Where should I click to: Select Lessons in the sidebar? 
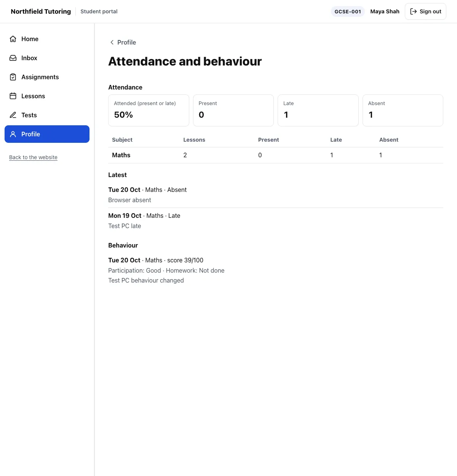(x=47, y=96)
